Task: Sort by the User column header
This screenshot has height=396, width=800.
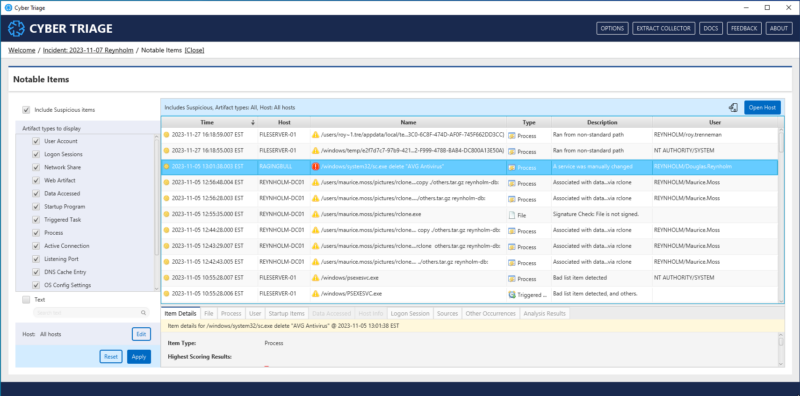Action: pyautogui.click(x=715, y=123)
